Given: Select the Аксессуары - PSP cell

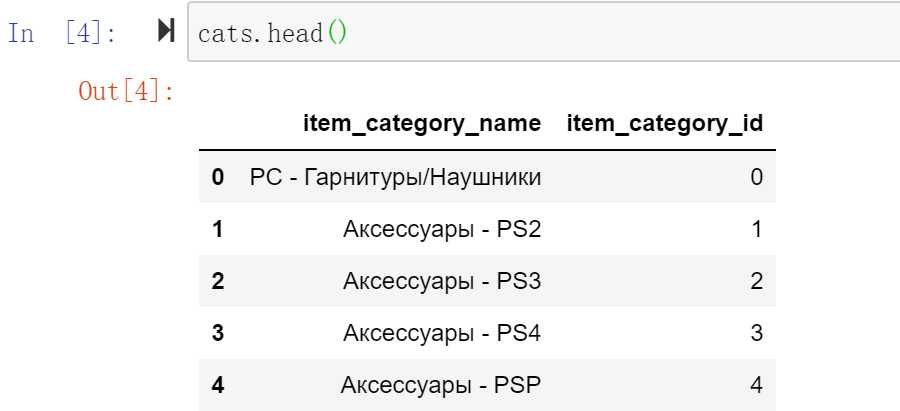Looking at the screenshot, I should pos(441,385).
